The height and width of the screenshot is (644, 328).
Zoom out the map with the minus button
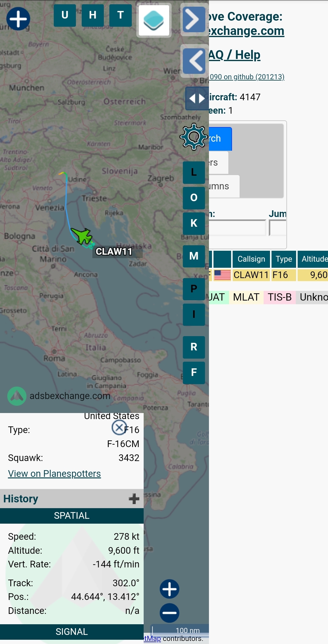pyautogui.click(x=169, y=613)
